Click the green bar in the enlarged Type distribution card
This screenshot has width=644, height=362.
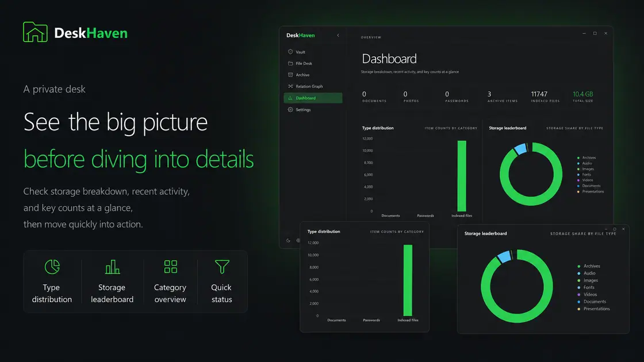[408, 280]
